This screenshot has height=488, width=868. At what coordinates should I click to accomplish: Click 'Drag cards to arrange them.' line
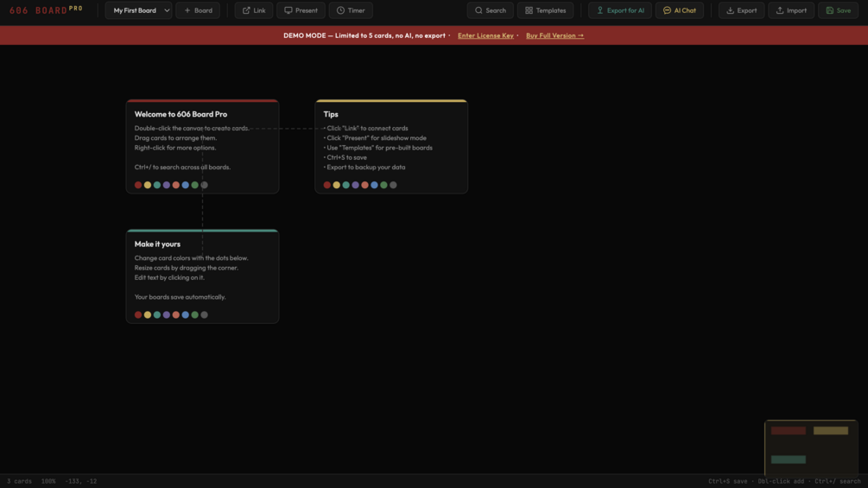175,138
